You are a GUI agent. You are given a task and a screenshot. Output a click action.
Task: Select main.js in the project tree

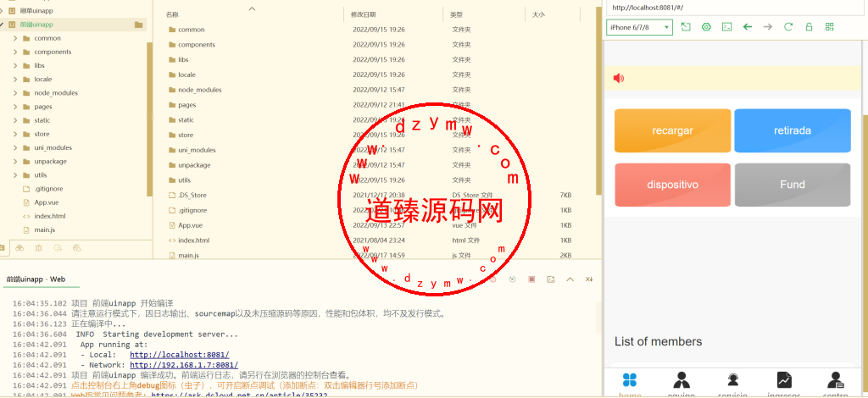(x=45, y=229)
